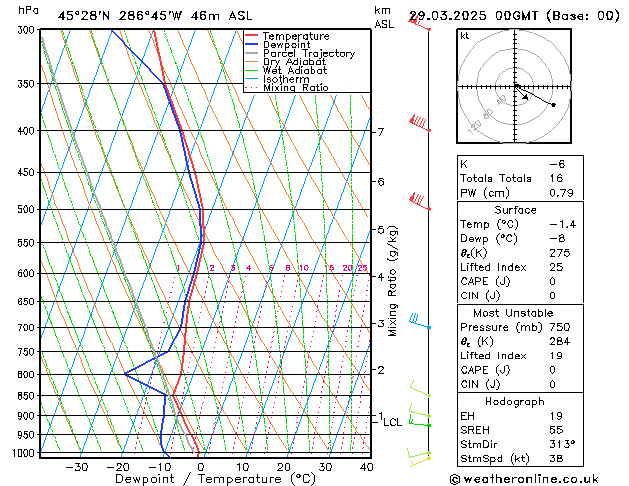Click the station coordinates title 45°28'N 286°45'W
629x486 pixels.
120,16
